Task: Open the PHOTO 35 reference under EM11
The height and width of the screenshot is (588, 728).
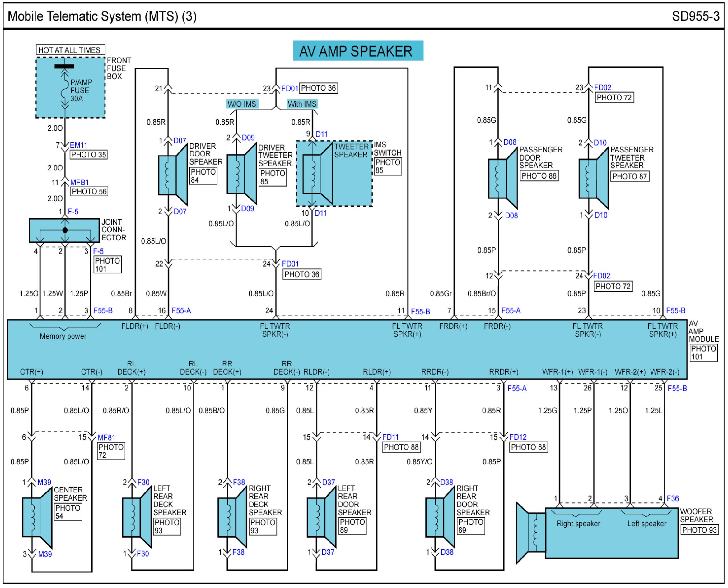Action: pos(89,155)
